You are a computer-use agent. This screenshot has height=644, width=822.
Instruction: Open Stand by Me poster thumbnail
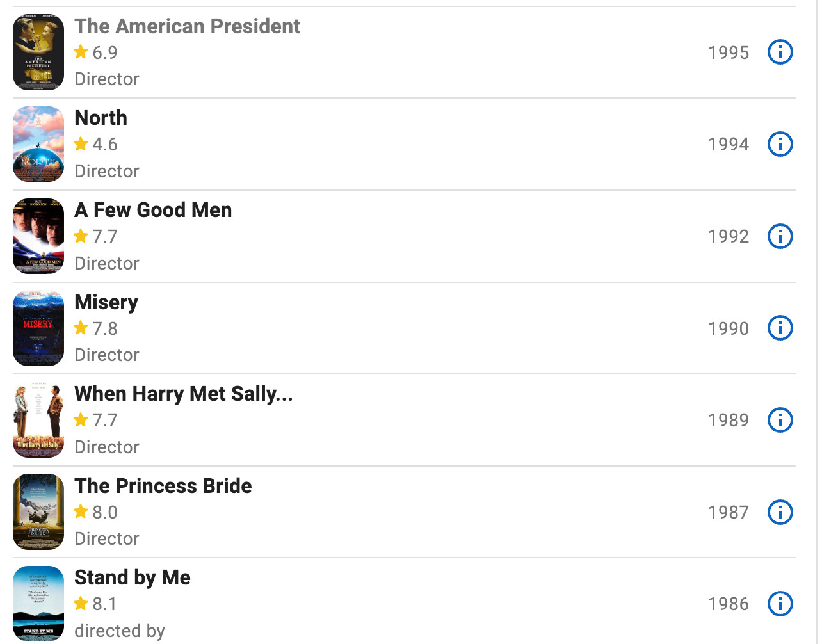(x=38, y=604)
